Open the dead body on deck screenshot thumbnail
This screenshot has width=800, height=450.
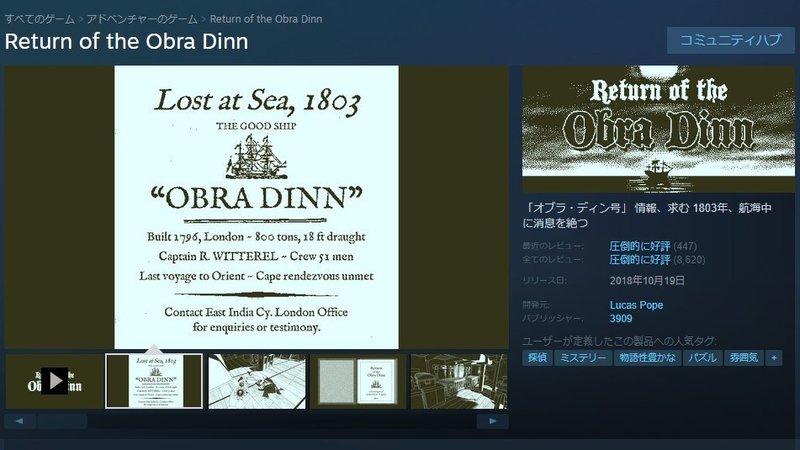[257, 381]
